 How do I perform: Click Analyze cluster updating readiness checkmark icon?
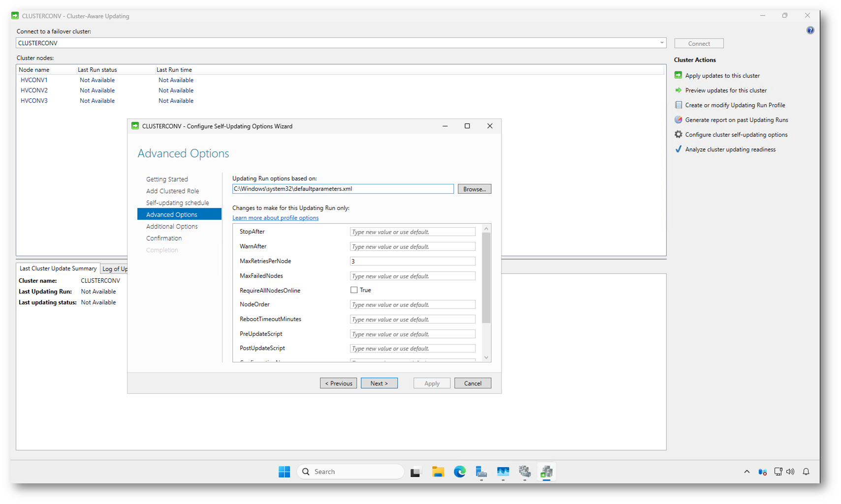click(x=678, y=149)
